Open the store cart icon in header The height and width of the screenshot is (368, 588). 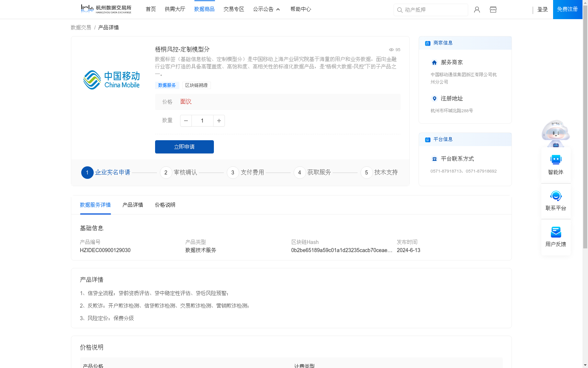tap(493, 10)
